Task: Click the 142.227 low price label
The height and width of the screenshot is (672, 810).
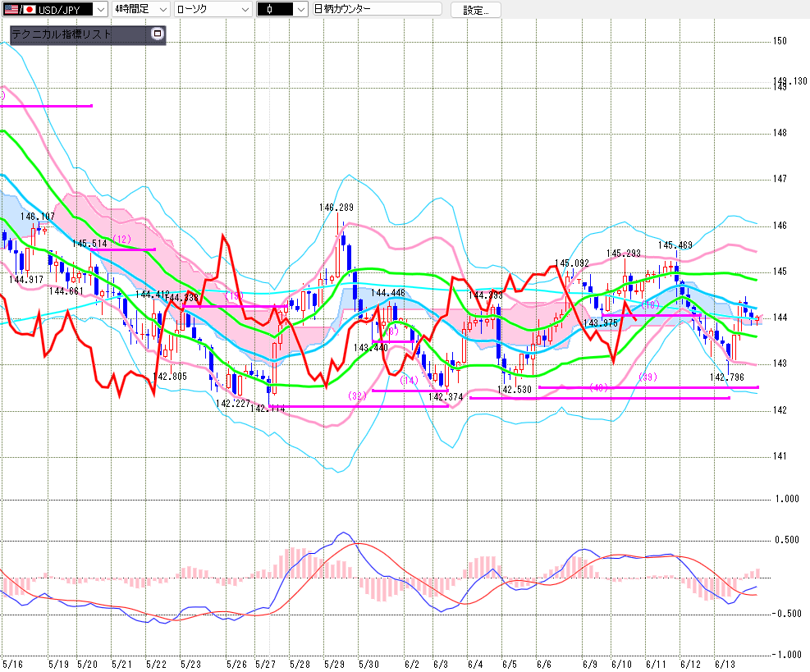Action: (233, 404)
